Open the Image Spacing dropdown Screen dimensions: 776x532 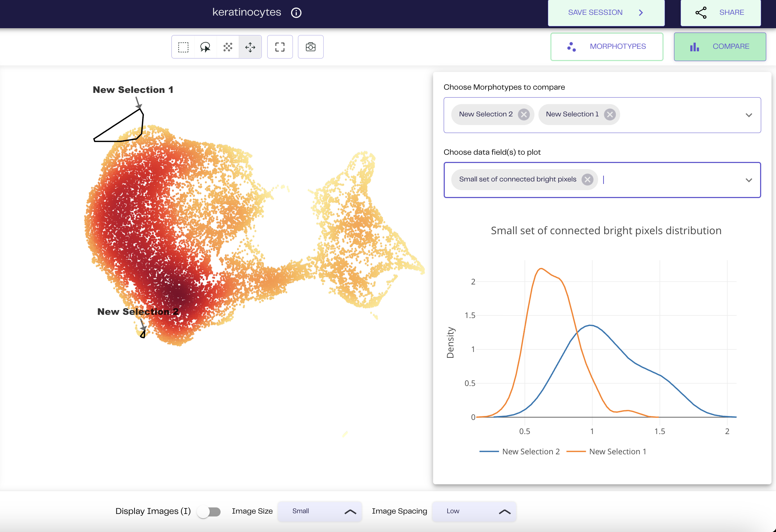tap(474, 511)
